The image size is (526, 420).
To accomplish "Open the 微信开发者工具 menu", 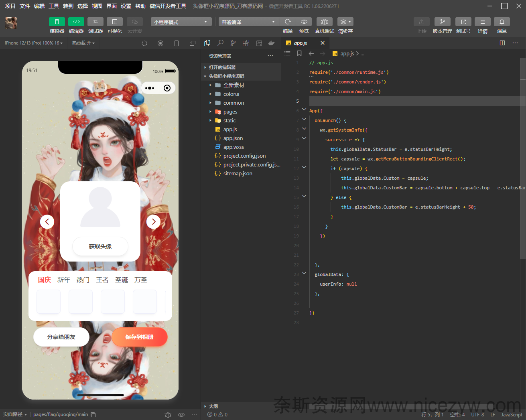I will (168, 6).
